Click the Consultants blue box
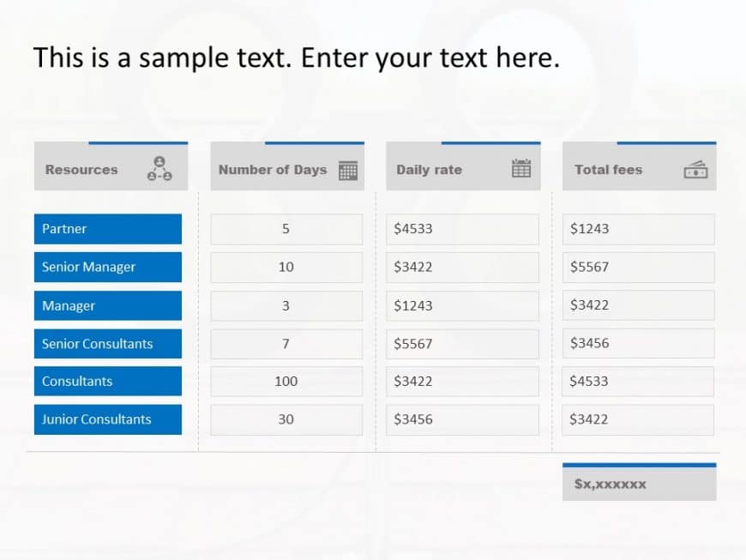746x560 pixels. click(x=108, y=382)
